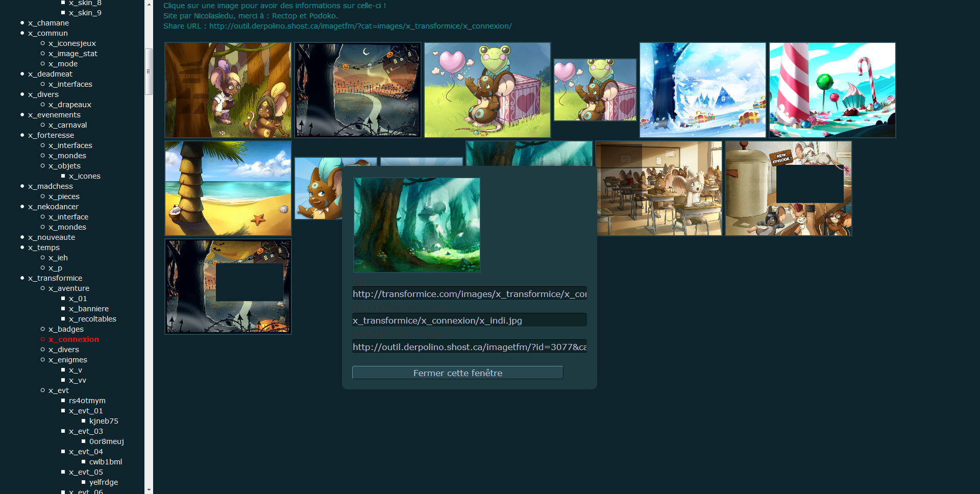Open x_enigmes subcategory

[x=68, y=360]
